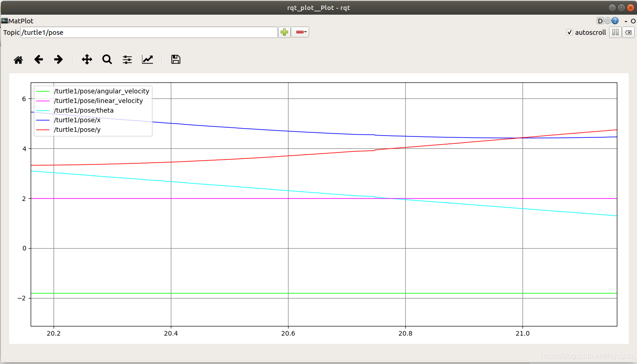This screenshot has height=364, width=637.
Task: Click the y-axis tick label 6
Action: point(24,99)
